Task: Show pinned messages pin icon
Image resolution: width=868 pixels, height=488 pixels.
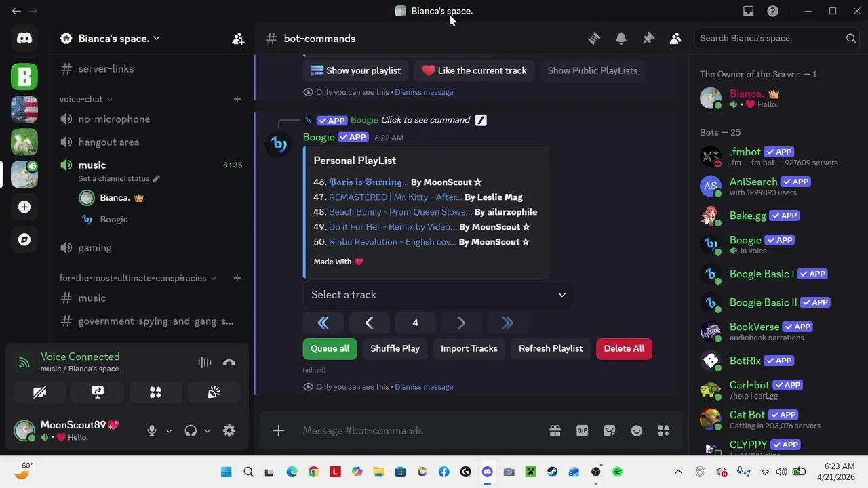Action: click(648, 39)
